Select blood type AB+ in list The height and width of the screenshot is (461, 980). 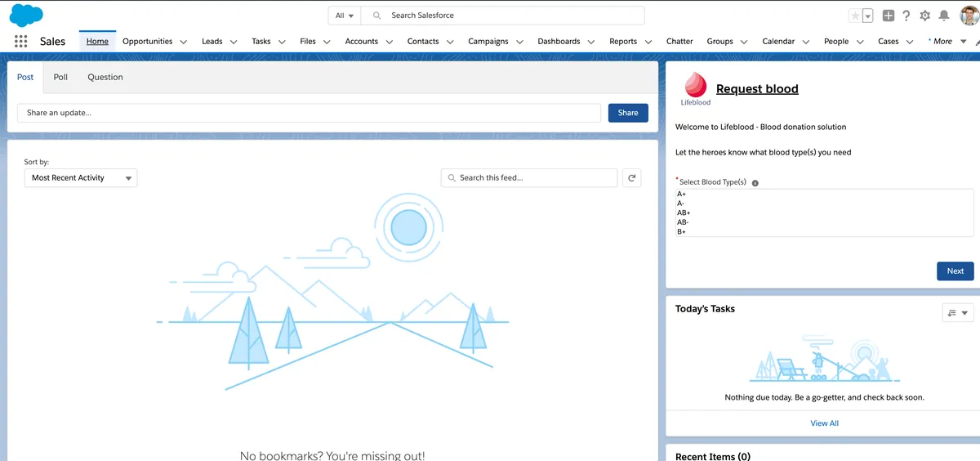click(824, 213)
